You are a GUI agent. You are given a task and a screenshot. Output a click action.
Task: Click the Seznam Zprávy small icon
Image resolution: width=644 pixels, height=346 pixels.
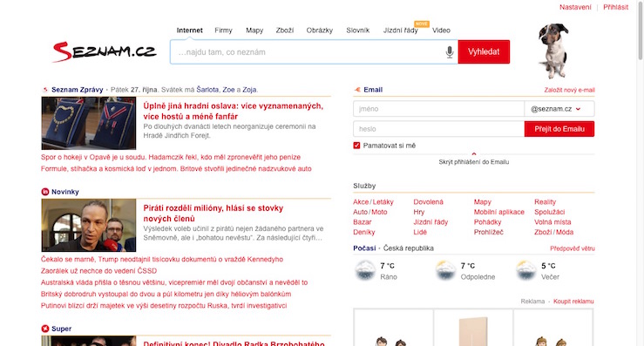tap(45, 90)
